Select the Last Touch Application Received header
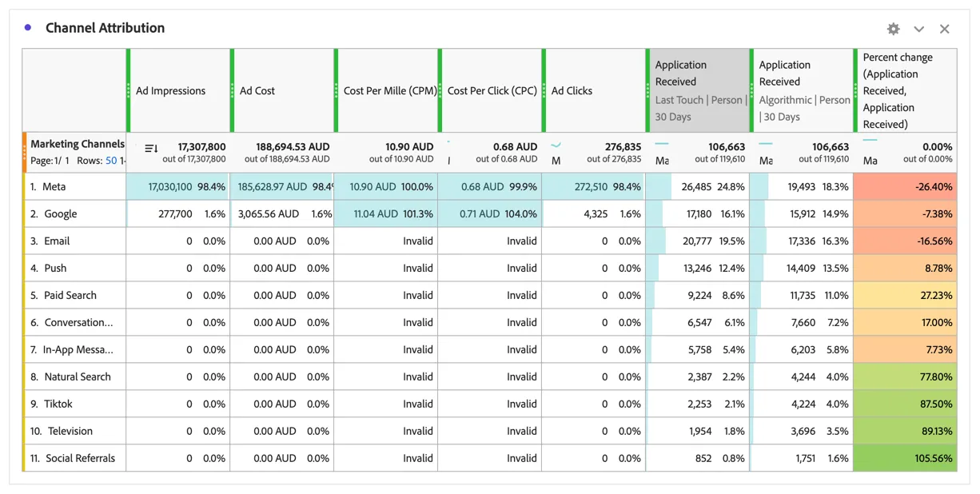Image resolution: width=980 pixels, height=494 pixels. [x=699, y=90]
